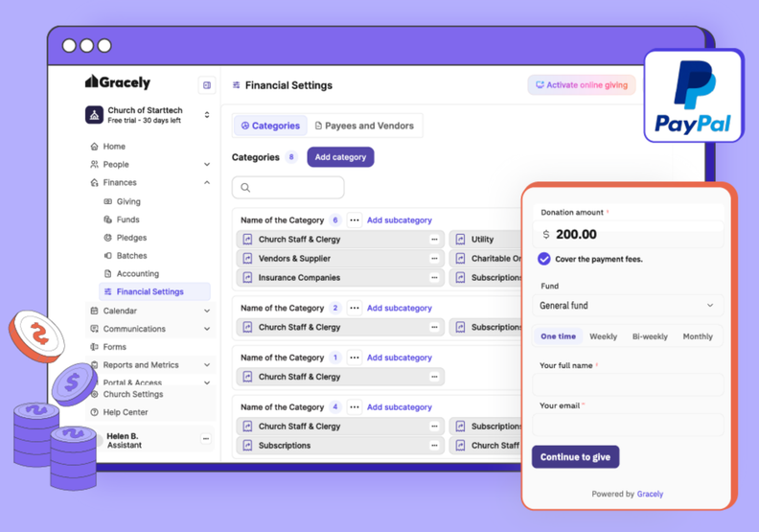Click the Church of Starttech avatar icon
Viewport: 759px width, 532px height.
coord(94,115)
